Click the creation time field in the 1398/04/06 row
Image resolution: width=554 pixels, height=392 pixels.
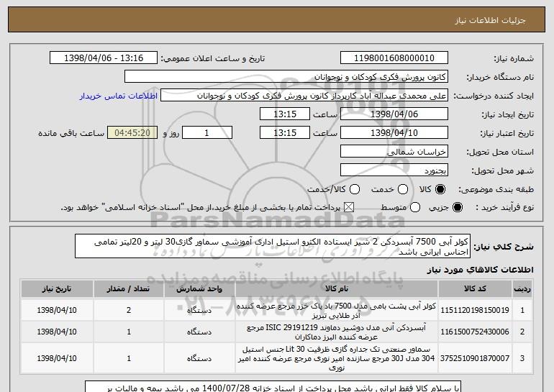[x=285, y=114]
